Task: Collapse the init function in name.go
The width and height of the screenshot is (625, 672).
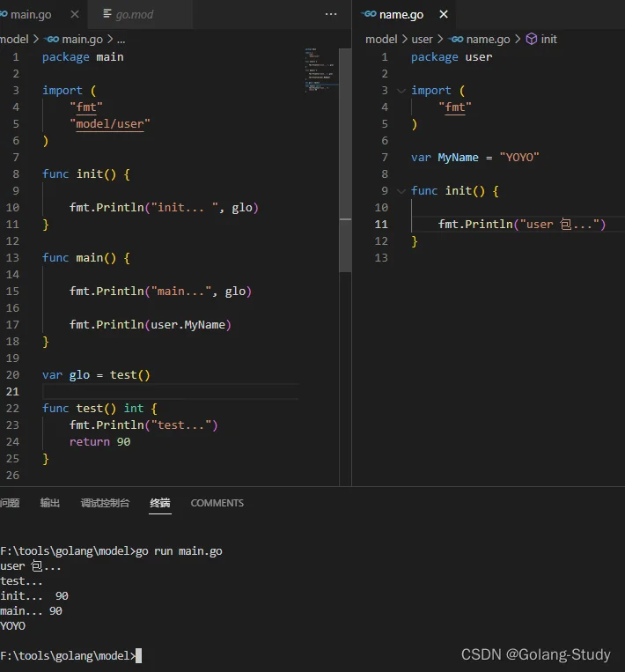Action: [x=401, y=191]
